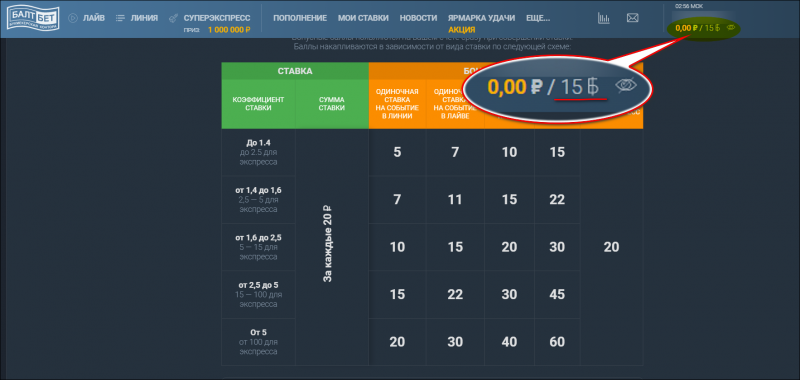Click 15 in the 'от 2,5 до 5' row
Viewport: 800px width, 380px height.
[397, 294]
